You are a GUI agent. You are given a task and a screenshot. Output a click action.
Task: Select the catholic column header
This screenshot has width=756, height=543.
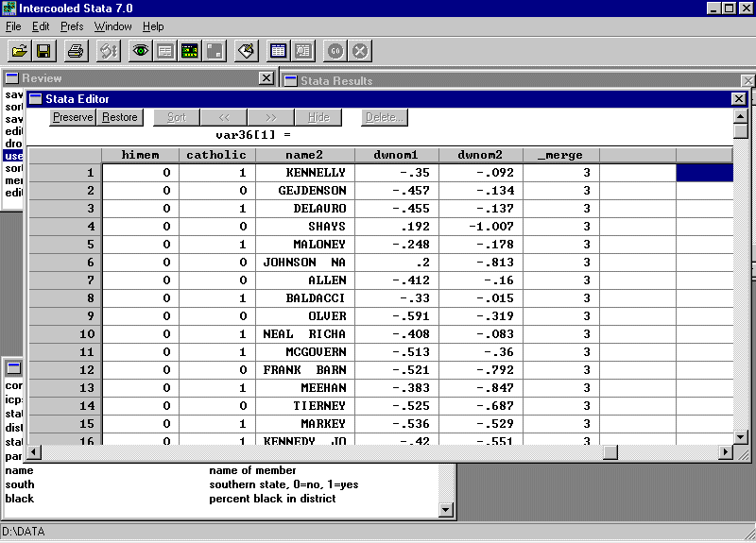216,155
